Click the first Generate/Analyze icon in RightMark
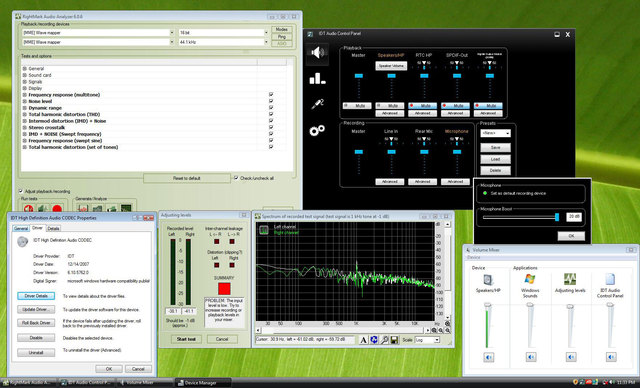The width and height of the screenshot is (640, 388). (x=83, y=209)
